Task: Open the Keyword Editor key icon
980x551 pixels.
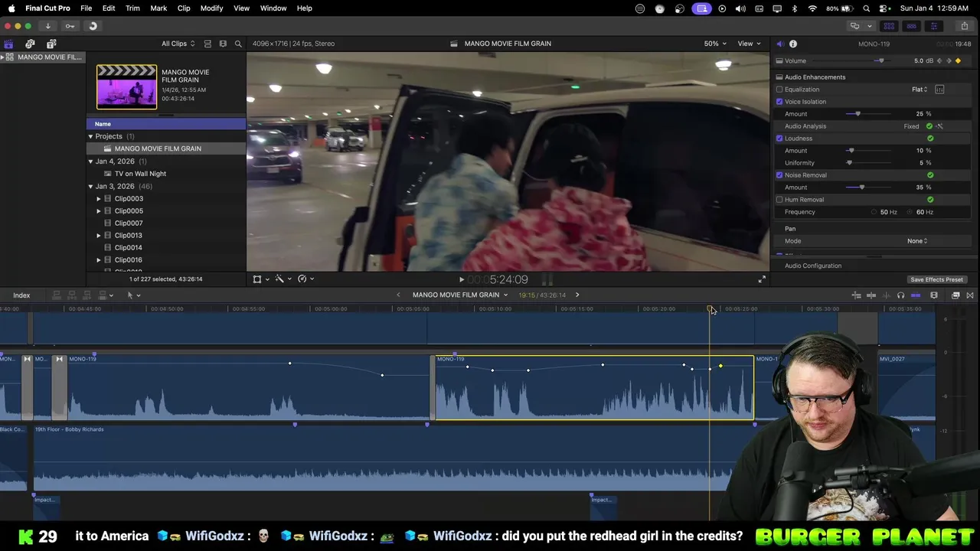Action: pos(70,26)
